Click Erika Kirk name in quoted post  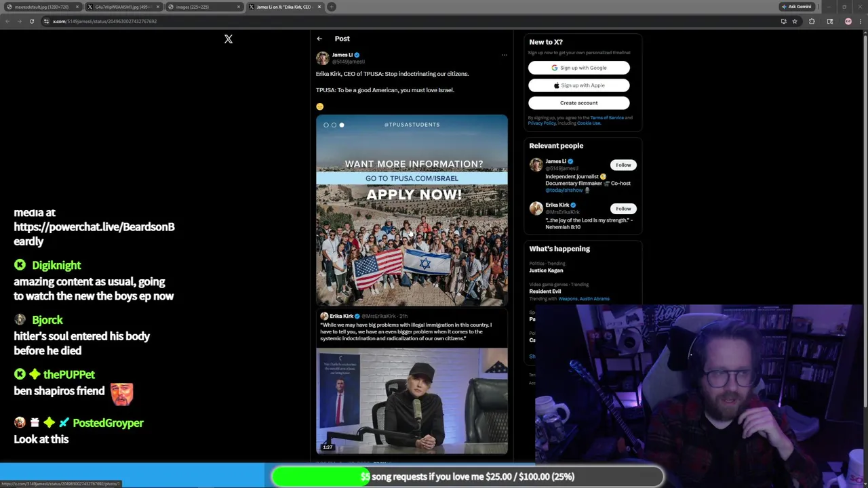(x=341, y=316)
